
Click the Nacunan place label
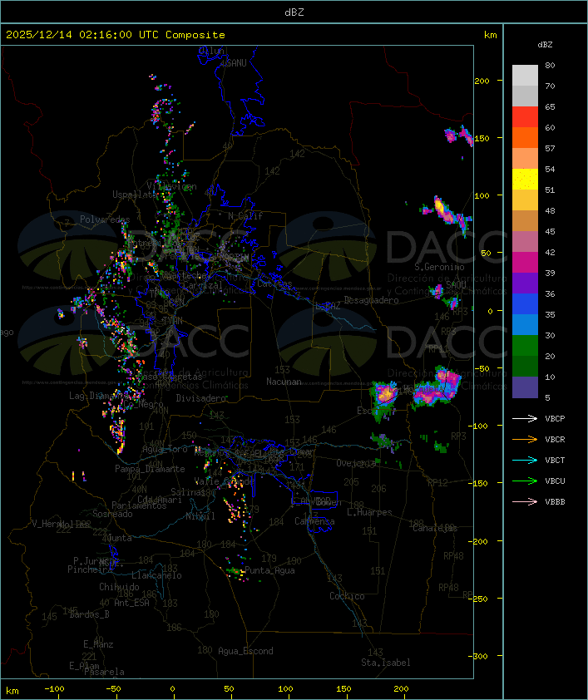click(x=284, y=382)
